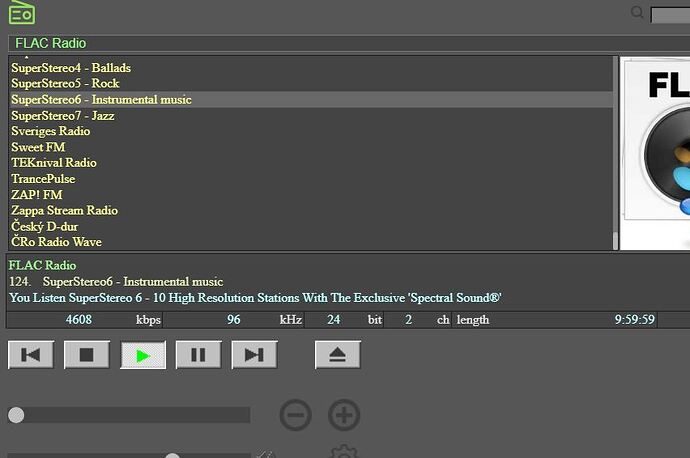
Task: Select SuperStereo5 - Rock station
Action: pyautogui.click(x=311, y=83)
